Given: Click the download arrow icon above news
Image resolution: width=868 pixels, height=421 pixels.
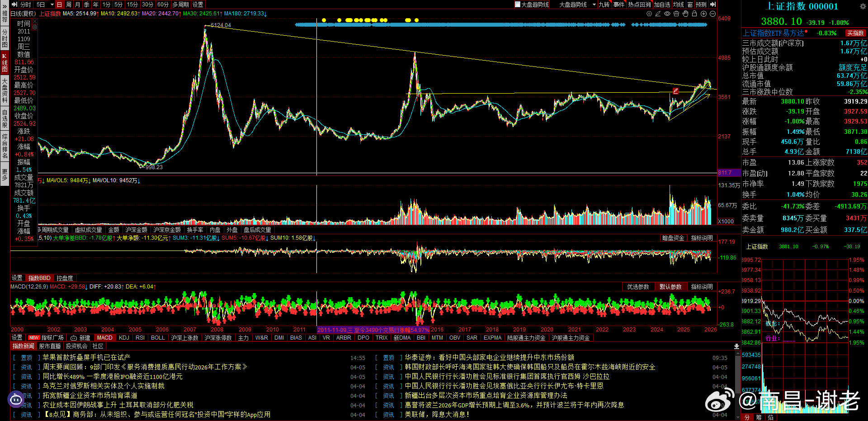Looking at the screenshot, I should tap(736, 346).
